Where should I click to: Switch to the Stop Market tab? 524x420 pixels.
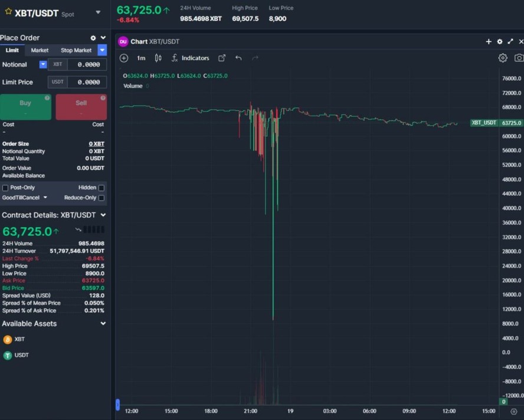coord(76,50)
